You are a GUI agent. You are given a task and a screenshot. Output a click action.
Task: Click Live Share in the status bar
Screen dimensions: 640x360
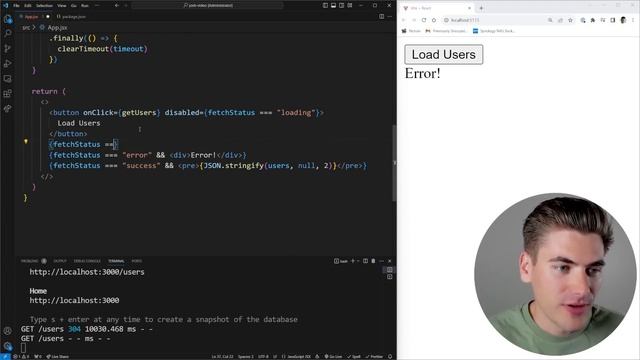(58, 357)
